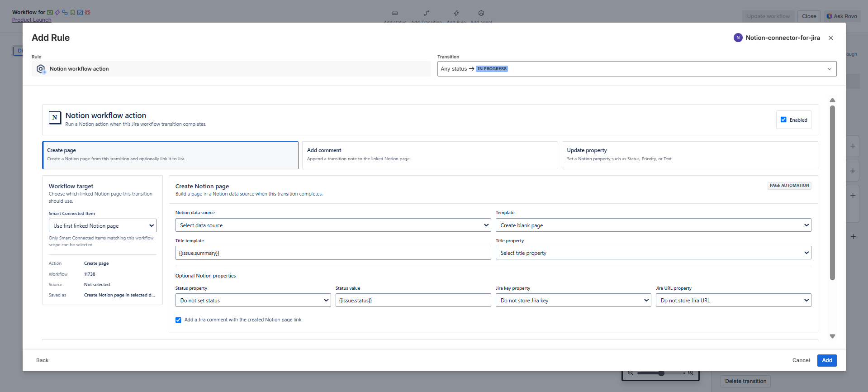
Task: Click the Cancel button
Action: pos(801,360)
